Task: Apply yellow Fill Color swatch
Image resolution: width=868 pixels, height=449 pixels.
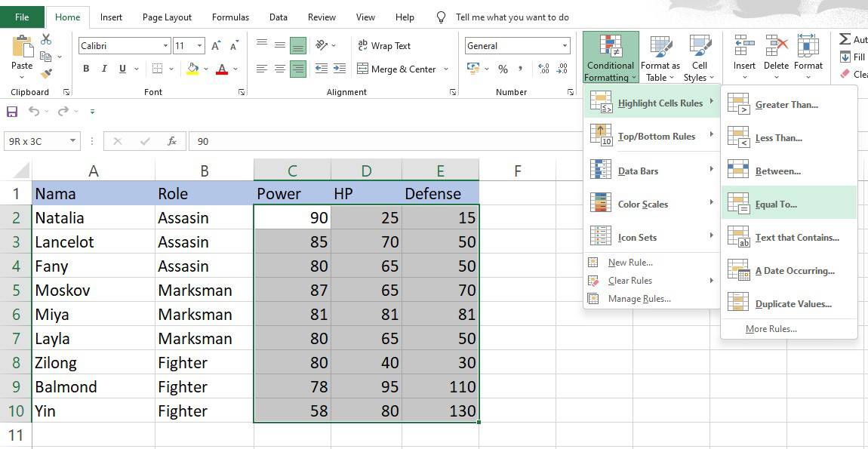Action: click(x=192, y=69)
